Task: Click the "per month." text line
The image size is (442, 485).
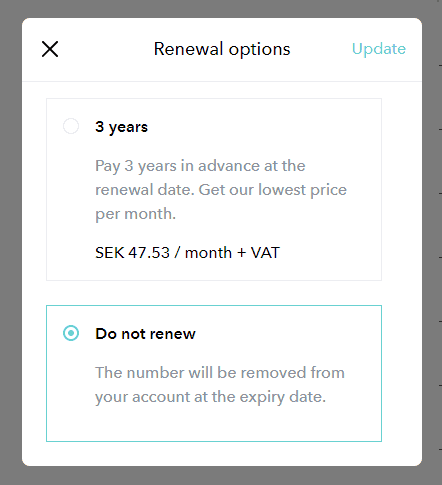Action: 135,214
